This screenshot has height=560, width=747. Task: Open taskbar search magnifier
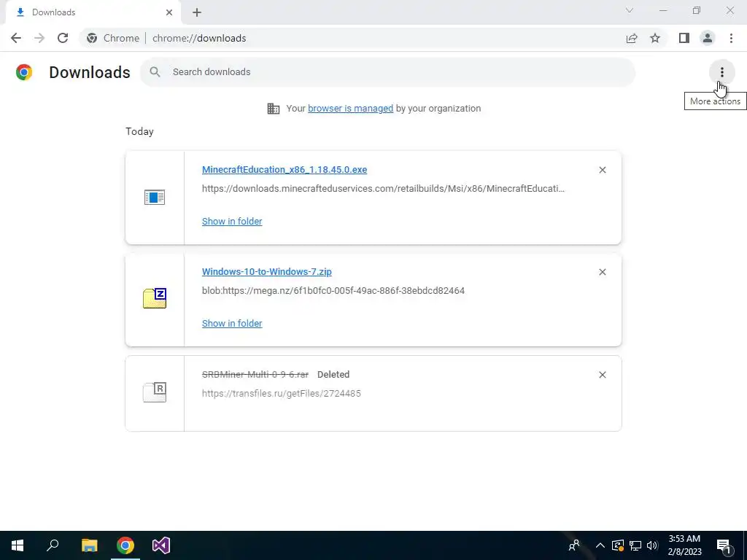pyautogui.click(x=53, y=545)
